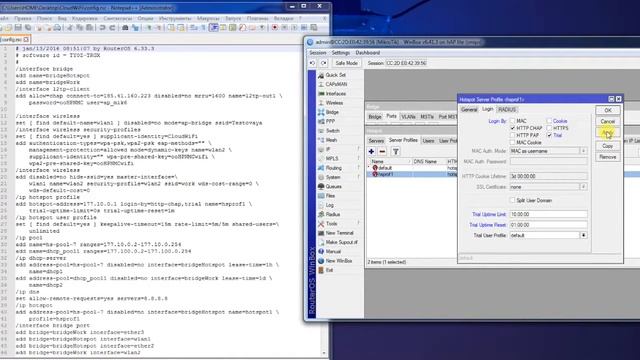This screenshot has height=360, width=640.
Task: Open Trial User Profile dropdown
Action: point(584,236)
